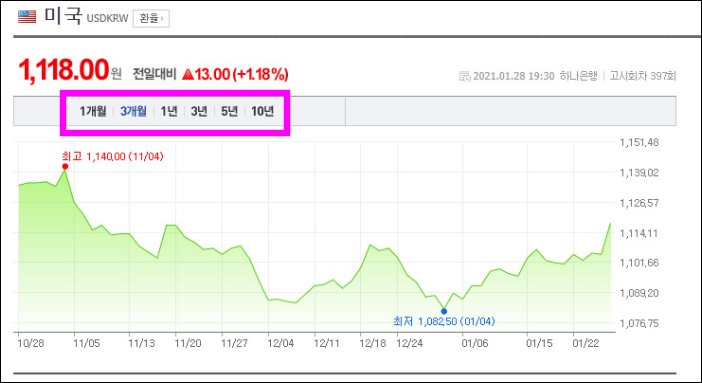The image size is (702, 383).
Task: Click the calculator icon before the date
Action: point(465,76)
